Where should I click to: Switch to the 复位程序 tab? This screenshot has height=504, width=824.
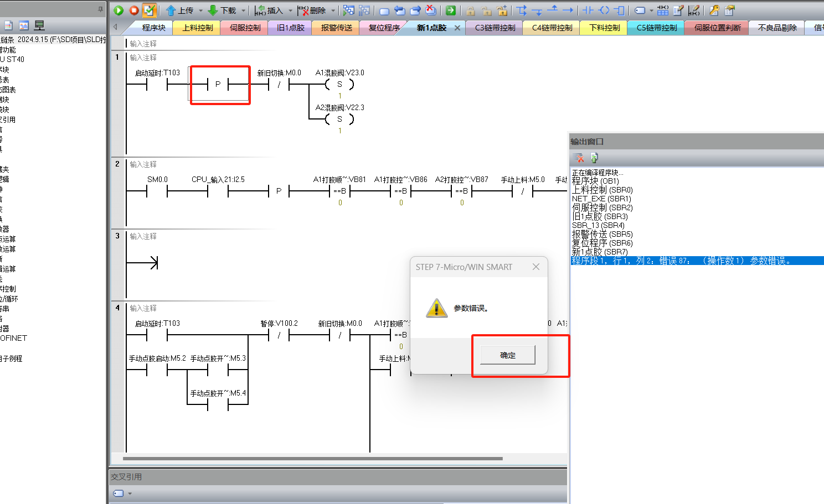(x=384, y=28)
